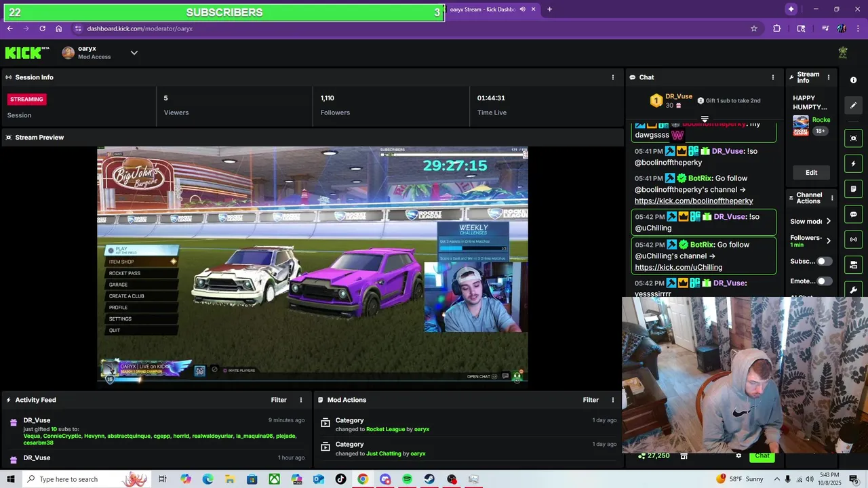
Task: Open Spotify from the taskbar
Action: point(407,479)
